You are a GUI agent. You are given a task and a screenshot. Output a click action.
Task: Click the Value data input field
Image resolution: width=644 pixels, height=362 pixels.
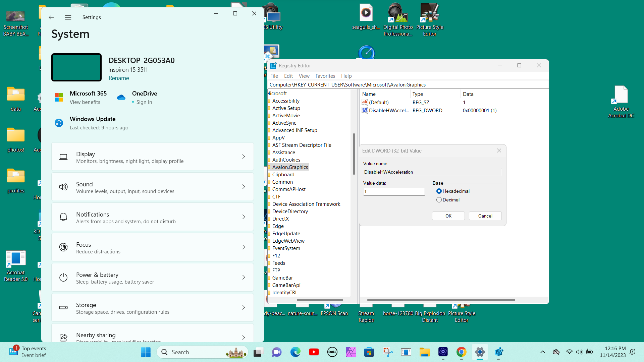point(394,192)
